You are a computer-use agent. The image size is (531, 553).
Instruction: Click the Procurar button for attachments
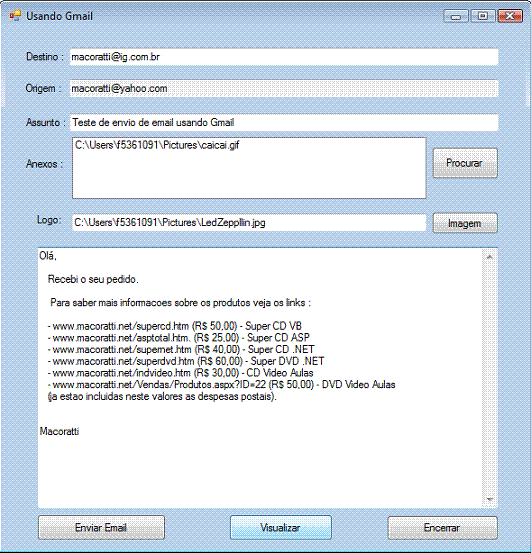tap(465, 163)
